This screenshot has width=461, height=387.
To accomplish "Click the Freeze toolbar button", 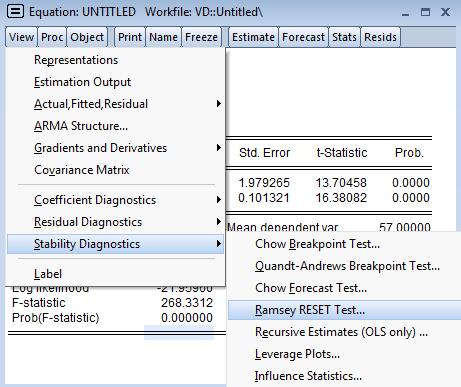I will click(x=201, y=37).
